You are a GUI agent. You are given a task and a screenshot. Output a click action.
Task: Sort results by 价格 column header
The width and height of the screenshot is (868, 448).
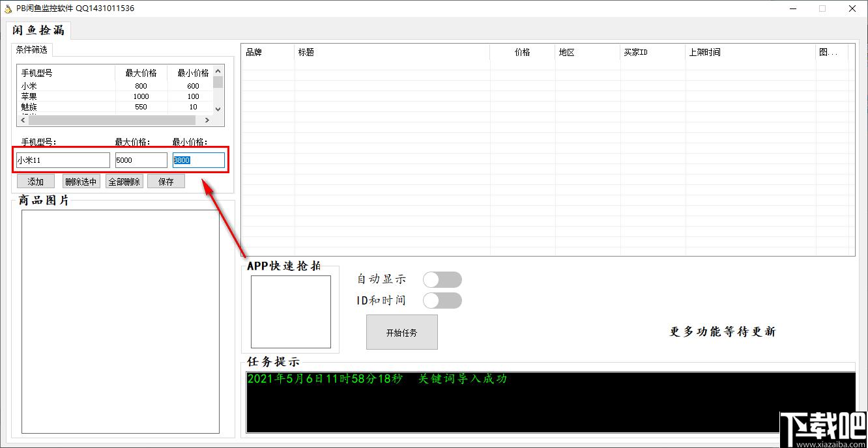[523, 52]
